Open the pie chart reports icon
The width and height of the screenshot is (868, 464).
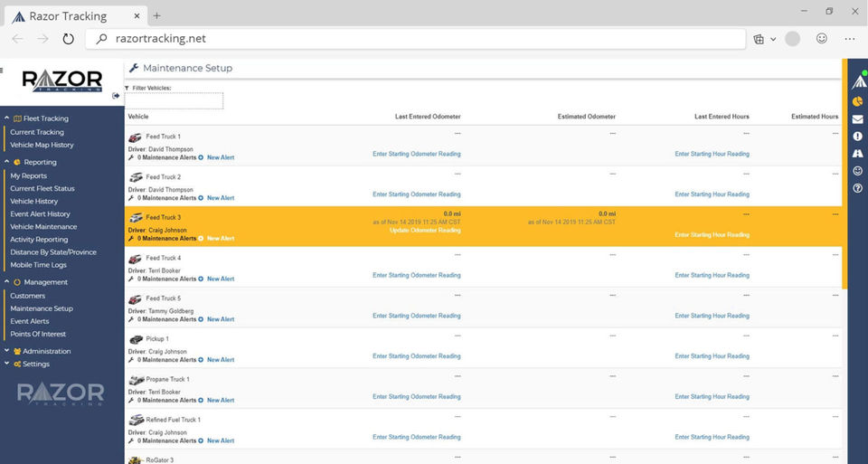(x=857, y=101)
